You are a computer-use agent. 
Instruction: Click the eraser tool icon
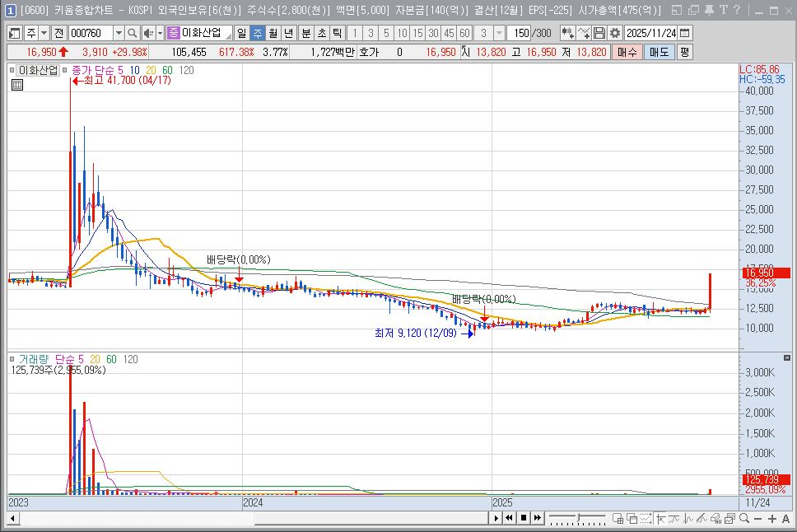click(x=715, y=519)
